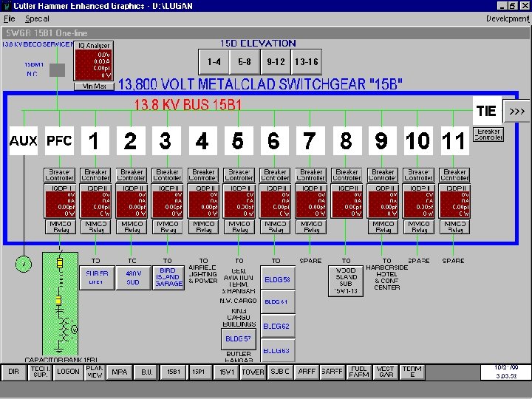Switch to the WEST GAR screen
This screenshot has height=399, width=532.
click(386, 372)
